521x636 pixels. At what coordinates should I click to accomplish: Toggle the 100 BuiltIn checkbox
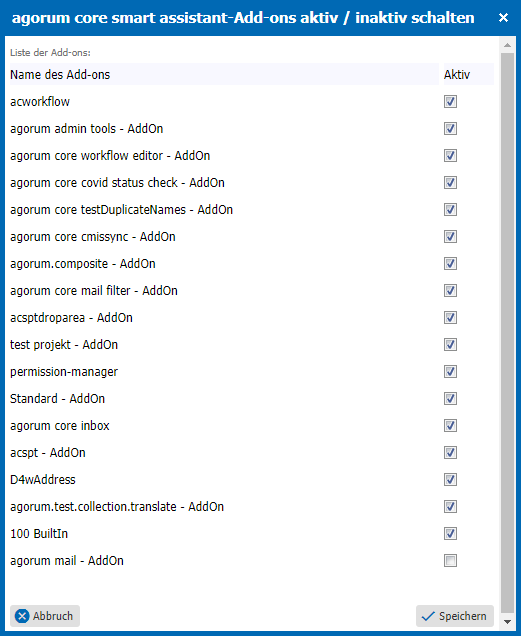[x=450, y=533]
